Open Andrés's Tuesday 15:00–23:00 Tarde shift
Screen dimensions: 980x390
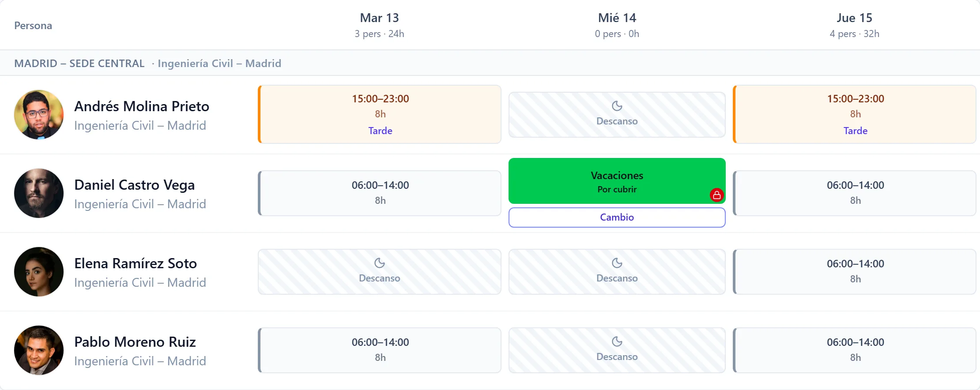point(380,114)
